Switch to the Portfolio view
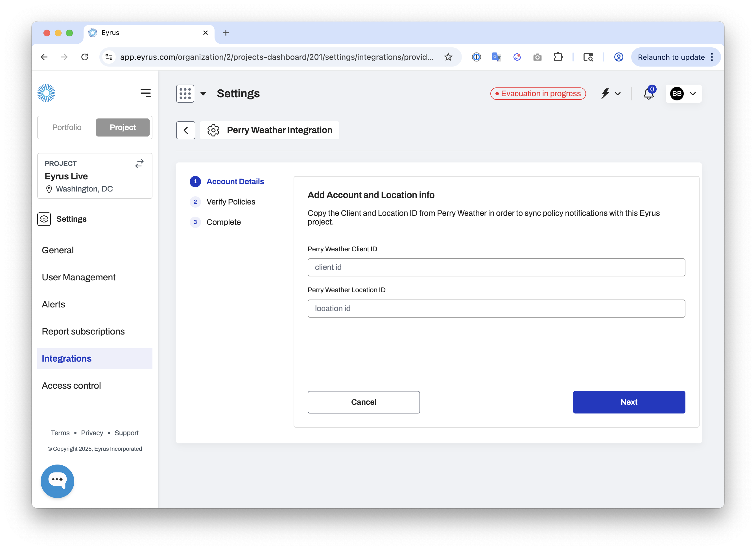 pyautogui.click(x=66, y=127)
